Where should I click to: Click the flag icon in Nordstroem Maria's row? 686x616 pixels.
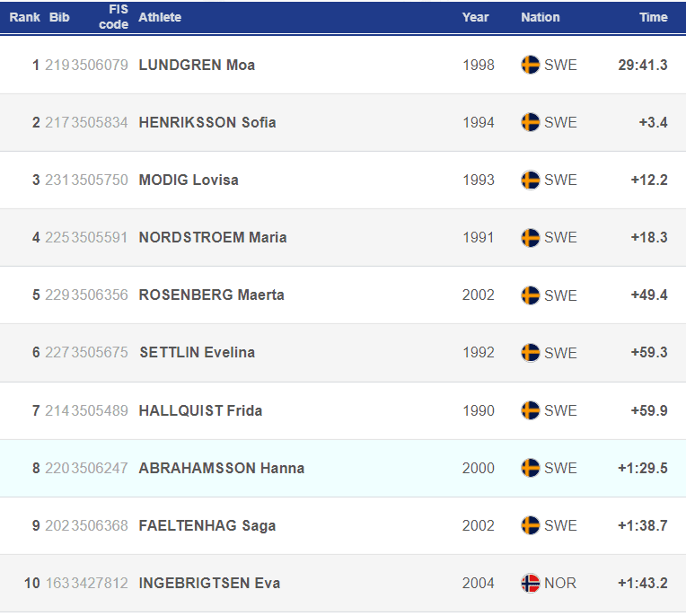click(x=531, y=238)
